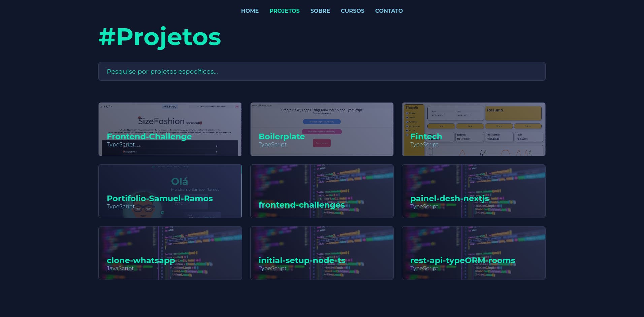Open the initial-setup-node-ts project
Screen dimensions: 644x317
[x=302, y=260]
